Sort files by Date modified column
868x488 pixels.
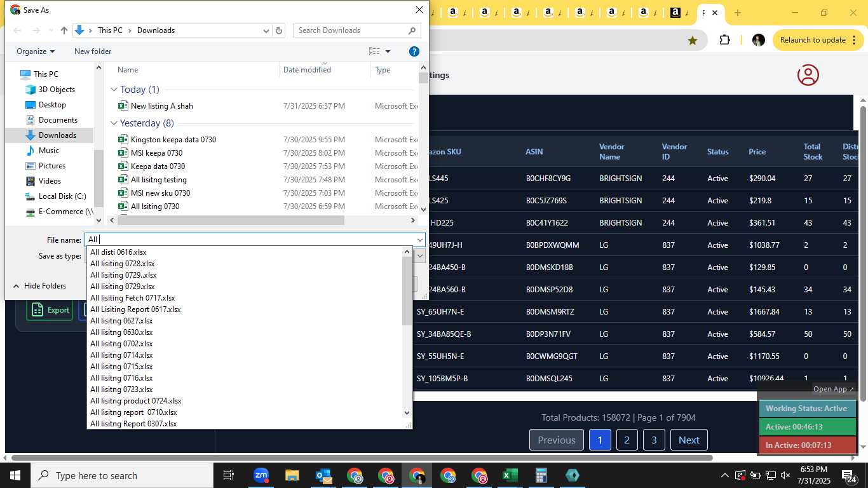pyautogui.click(x=307, y=70)
